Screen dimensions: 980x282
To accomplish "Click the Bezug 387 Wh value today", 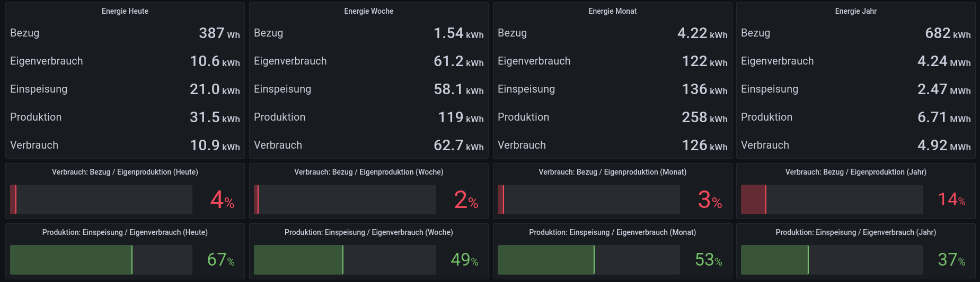I will 218,33.
